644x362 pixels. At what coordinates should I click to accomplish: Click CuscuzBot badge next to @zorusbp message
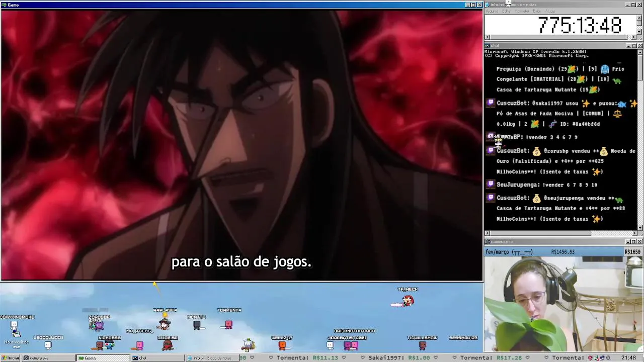coord(491,150)
